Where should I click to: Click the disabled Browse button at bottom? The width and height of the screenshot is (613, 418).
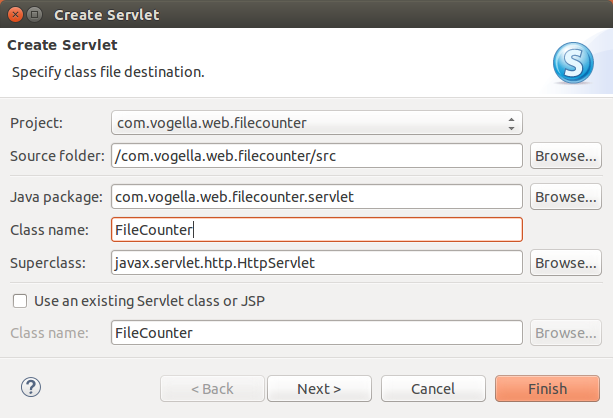pos(566,333)
